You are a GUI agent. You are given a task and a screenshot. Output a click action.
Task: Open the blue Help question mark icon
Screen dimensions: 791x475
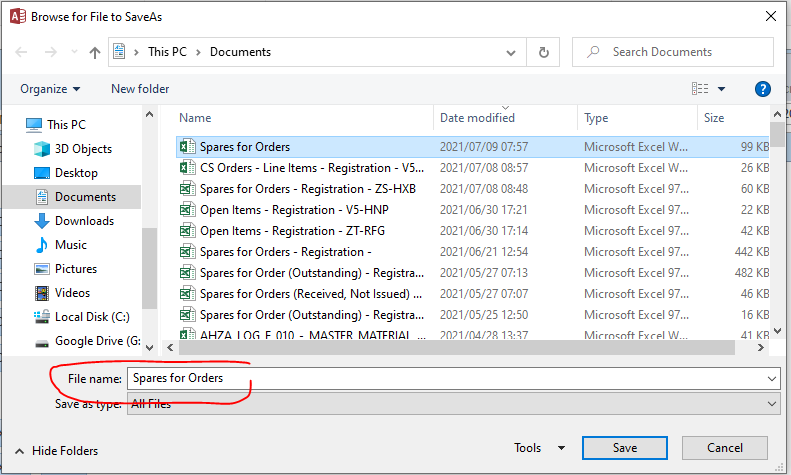(x=762, y=89)
